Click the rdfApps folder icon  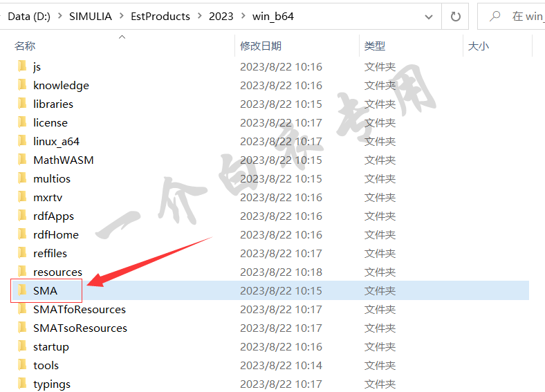point(22,216)
